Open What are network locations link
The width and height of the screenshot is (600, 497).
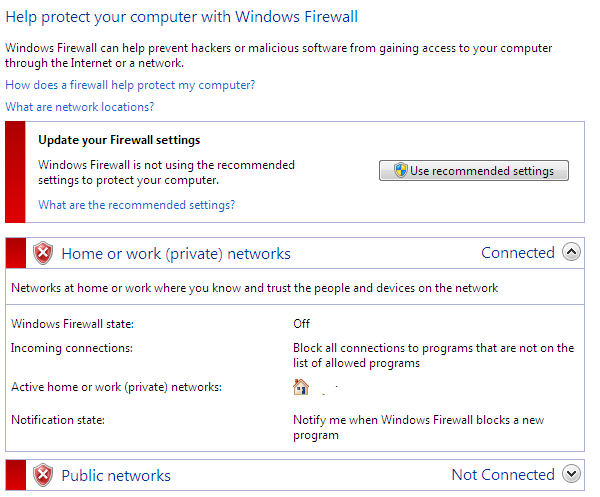[80, 107]
